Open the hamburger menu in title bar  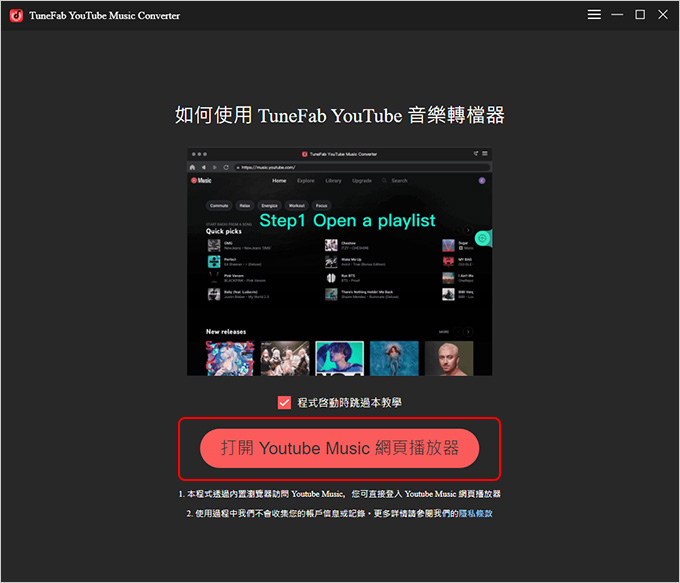[x=594, y=15]
